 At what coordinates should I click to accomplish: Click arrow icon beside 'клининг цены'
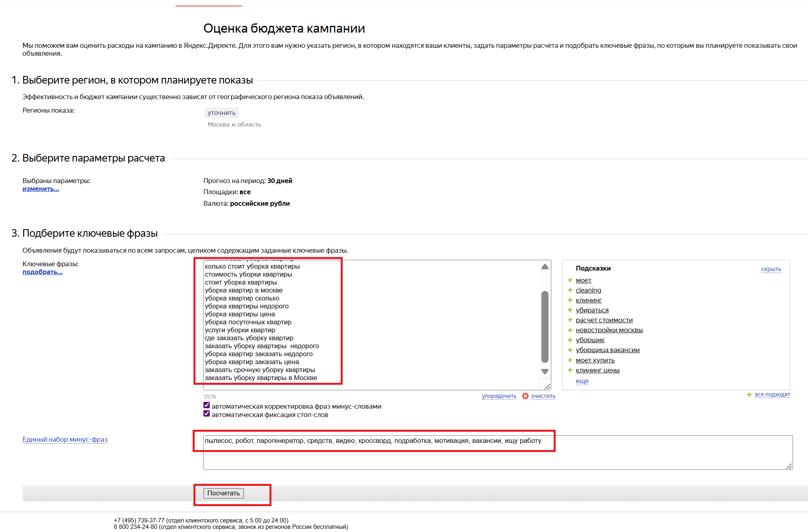pos(570,370)
